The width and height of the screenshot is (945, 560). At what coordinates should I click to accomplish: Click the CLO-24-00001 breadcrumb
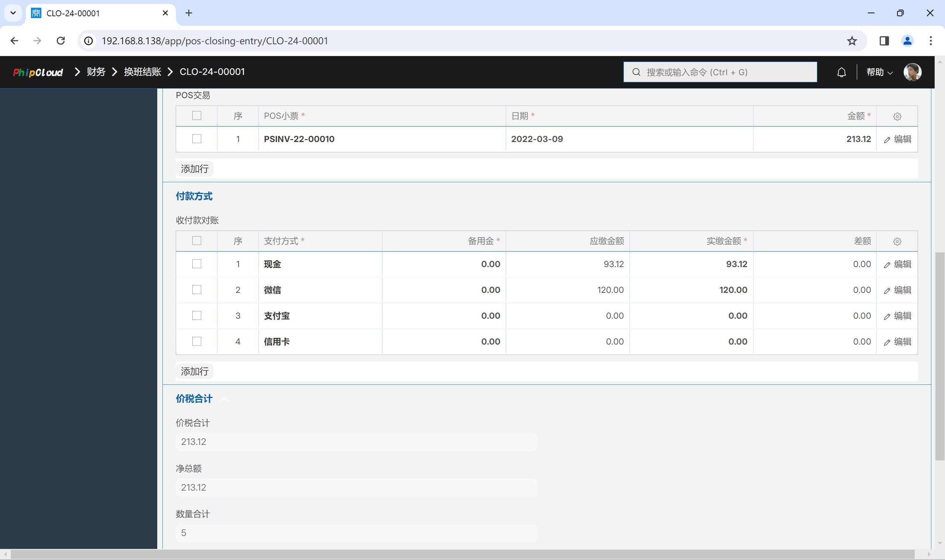pyautogui.click(x=212, y=72)
